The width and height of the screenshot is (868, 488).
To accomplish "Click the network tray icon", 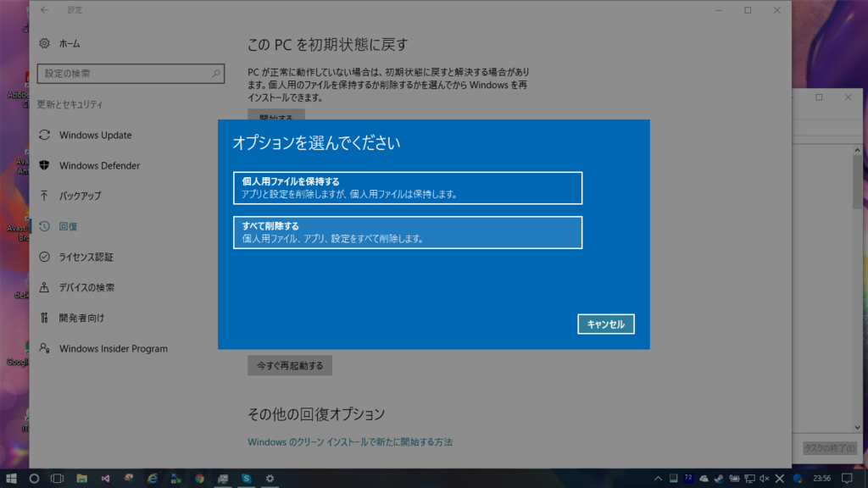I will tap(749, 479).
